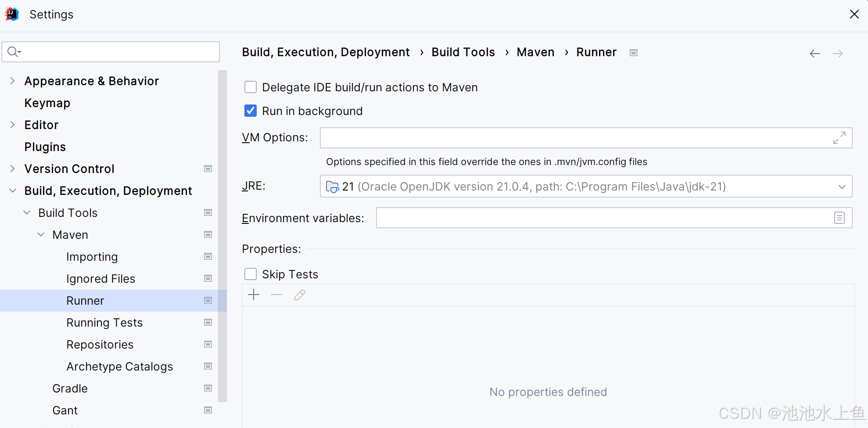Viewport: 868px width, 428px height.
Task: Open the environment variables editor icon
Action: click(839, 218)
